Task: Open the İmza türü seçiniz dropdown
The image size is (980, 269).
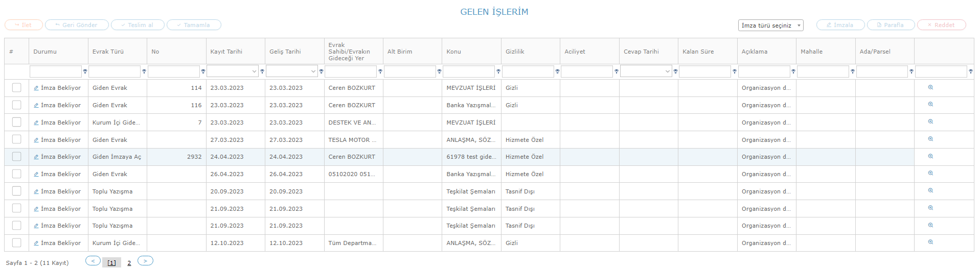Action: (x=770, y=25)
